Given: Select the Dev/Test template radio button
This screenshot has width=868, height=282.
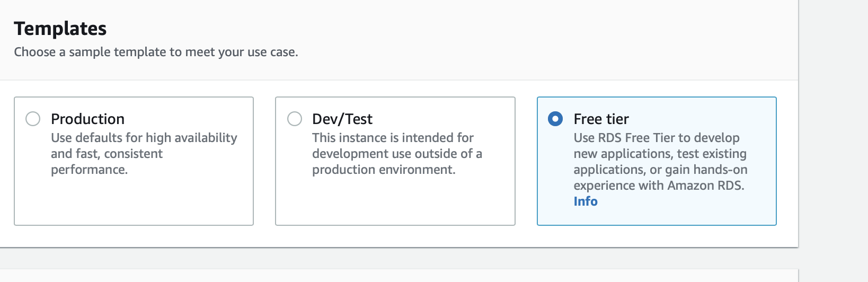Looking at the screenshot, I should pos(295,119).
